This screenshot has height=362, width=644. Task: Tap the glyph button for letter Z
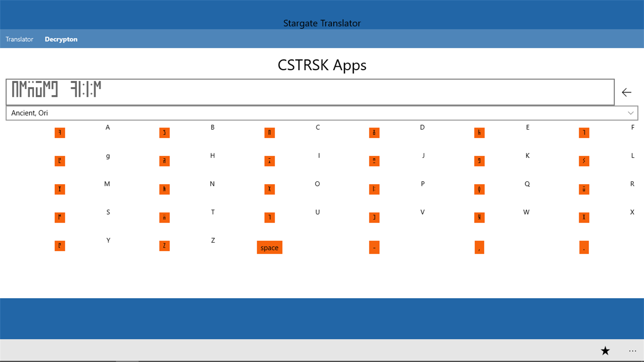(165, 246)
